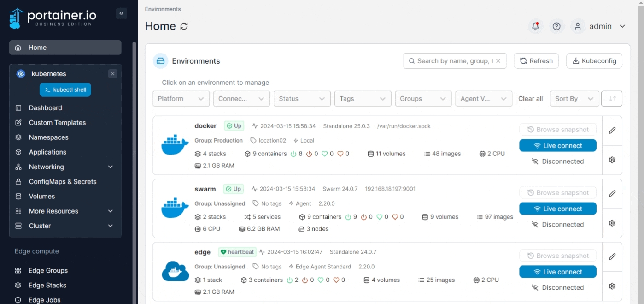The height and width of the screenshot is (304, 644).
Task: Click the environment search input field
Action: (x=454, y=61)
